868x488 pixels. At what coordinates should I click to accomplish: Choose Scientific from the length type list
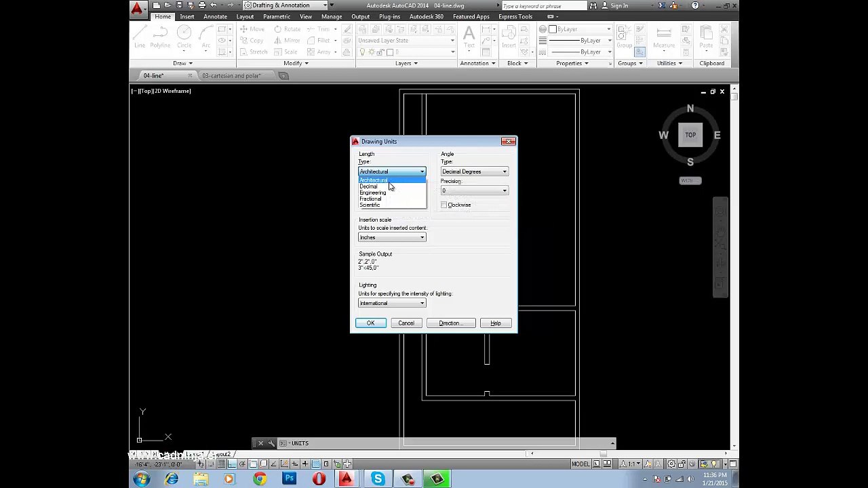pos(392,205)
